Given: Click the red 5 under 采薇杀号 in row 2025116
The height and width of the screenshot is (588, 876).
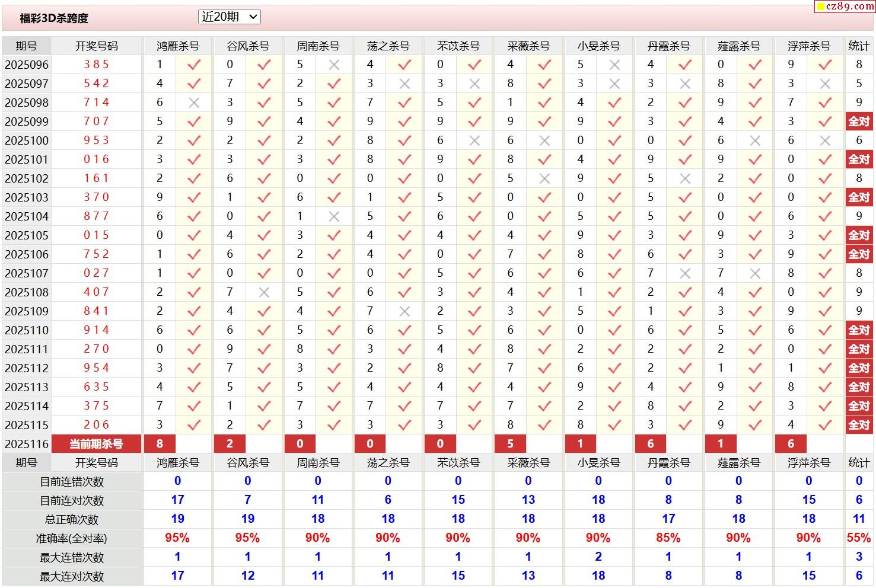Looking at the screenshot, I should [511, 443].
